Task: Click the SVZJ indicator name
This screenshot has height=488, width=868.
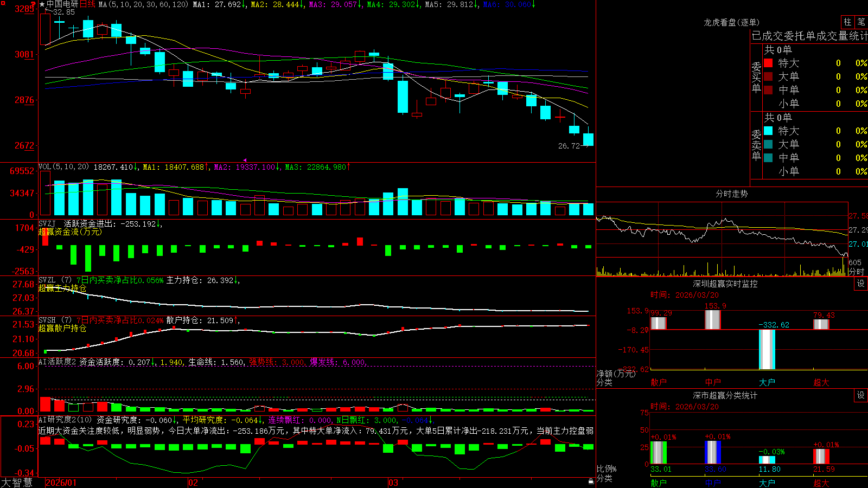Action: [47, 223]
